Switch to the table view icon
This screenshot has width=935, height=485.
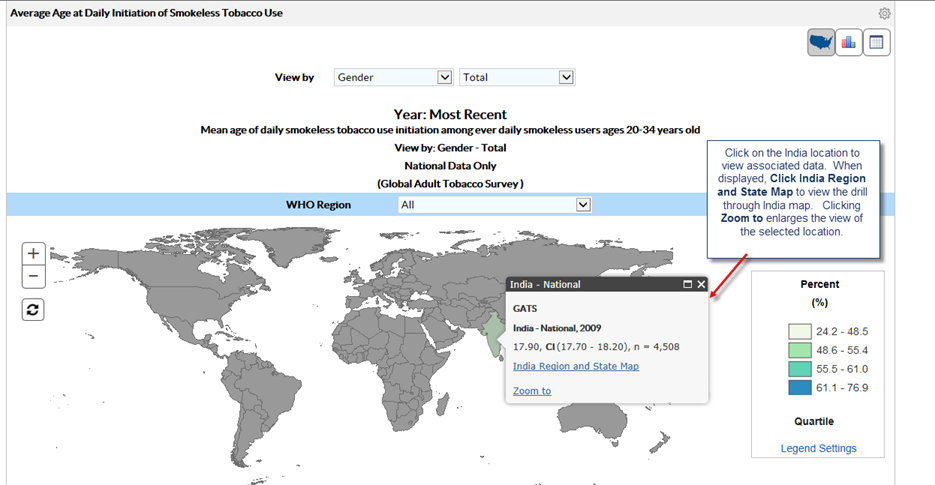pos(876,42)
